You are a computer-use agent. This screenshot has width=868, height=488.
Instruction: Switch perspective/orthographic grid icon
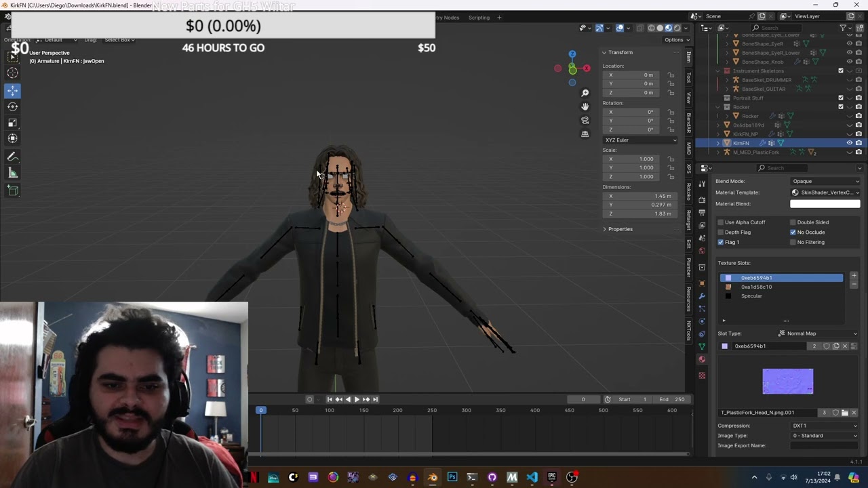[x=585, y=134]
